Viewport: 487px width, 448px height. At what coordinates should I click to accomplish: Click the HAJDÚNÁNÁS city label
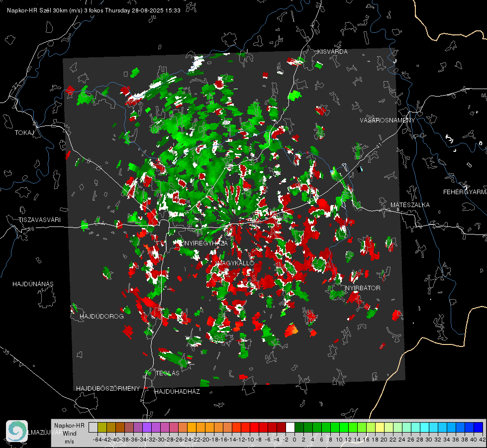point(33,284)
